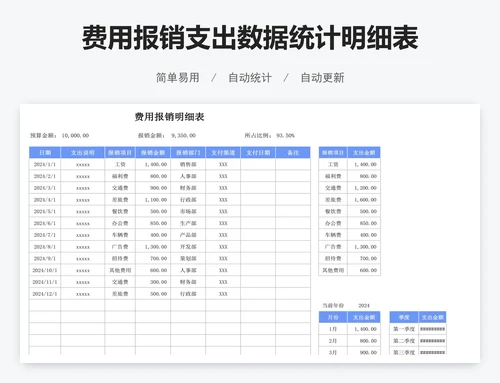Select the 预算金额 value 10,000.00
The width and height of the screenshot is (500, 383).
[75, 136]
